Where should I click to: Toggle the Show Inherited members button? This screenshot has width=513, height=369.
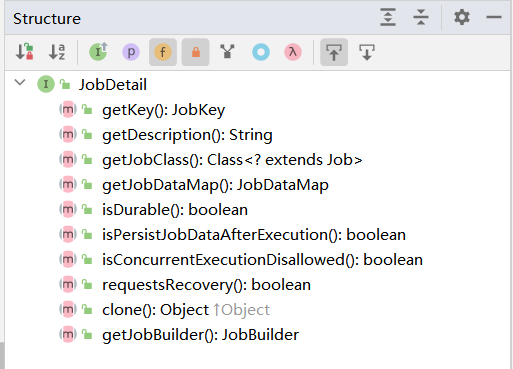click(98, 52)
